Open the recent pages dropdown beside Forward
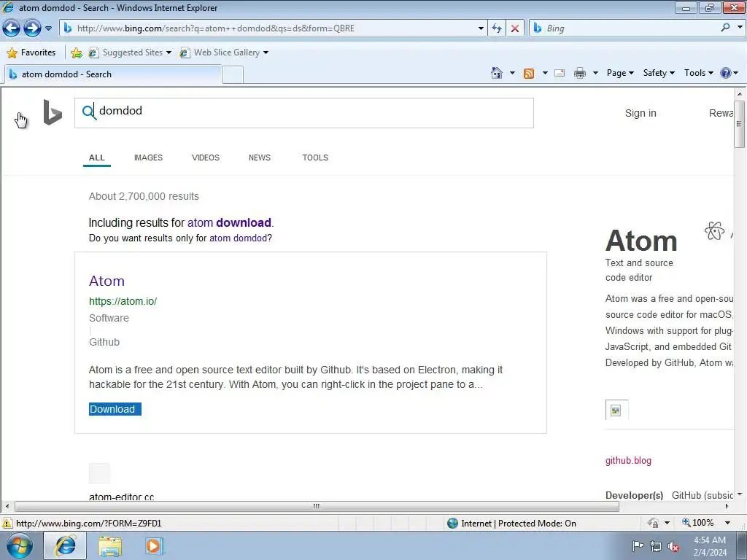 (48, 28)
